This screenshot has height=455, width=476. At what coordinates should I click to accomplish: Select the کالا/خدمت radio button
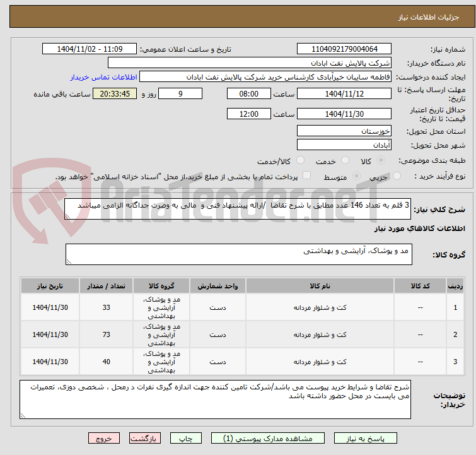(x=300, y=160)
